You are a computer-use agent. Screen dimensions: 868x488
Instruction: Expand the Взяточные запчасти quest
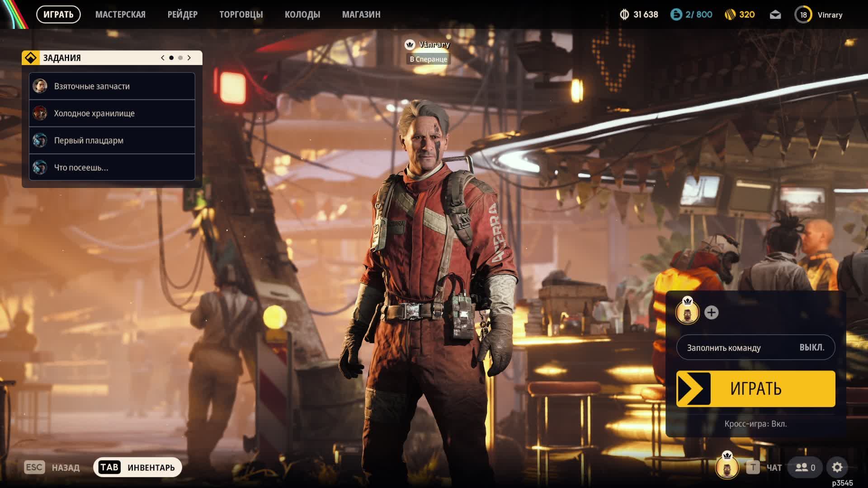click(112, 86)
